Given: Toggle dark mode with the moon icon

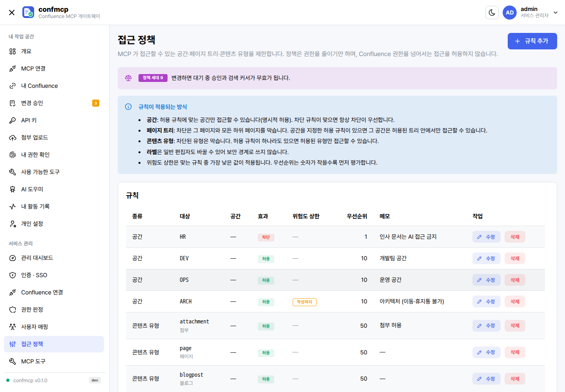Looking at the screenshot, I should click(x=492, y=13).
